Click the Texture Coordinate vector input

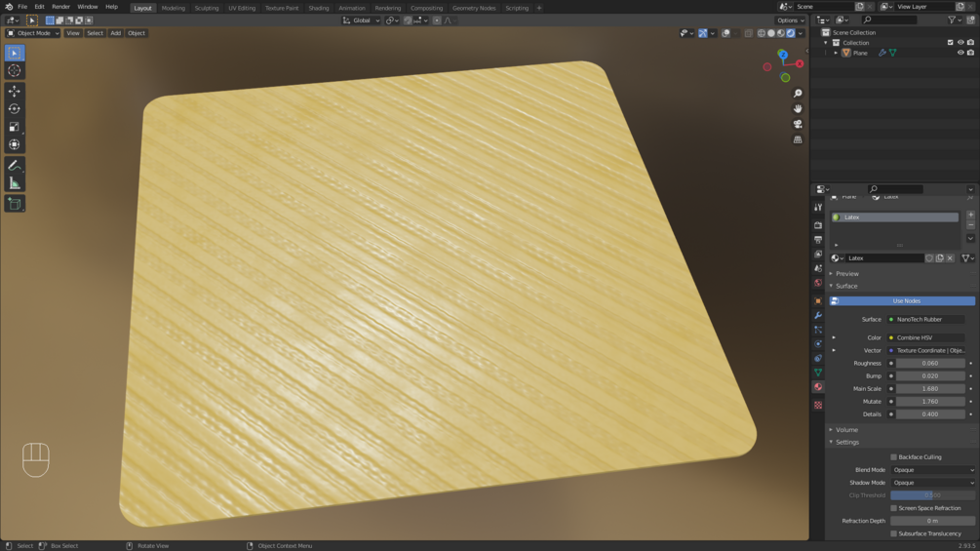click(x=926, y=350)
